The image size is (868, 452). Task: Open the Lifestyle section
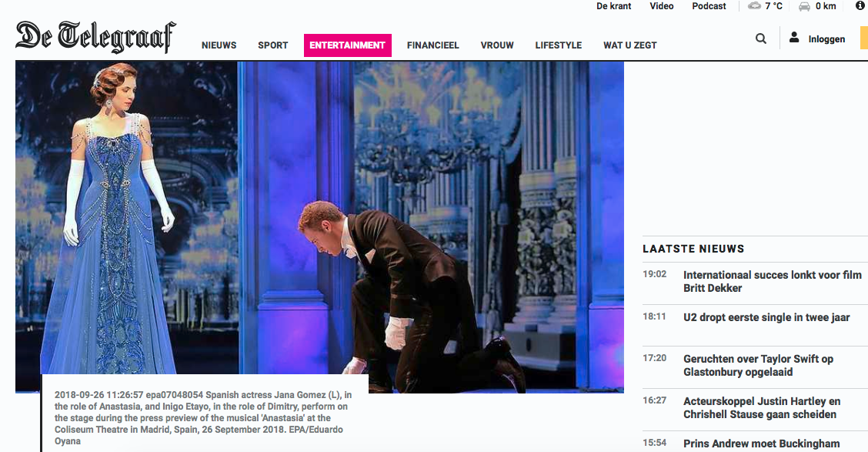click(559, 45)
